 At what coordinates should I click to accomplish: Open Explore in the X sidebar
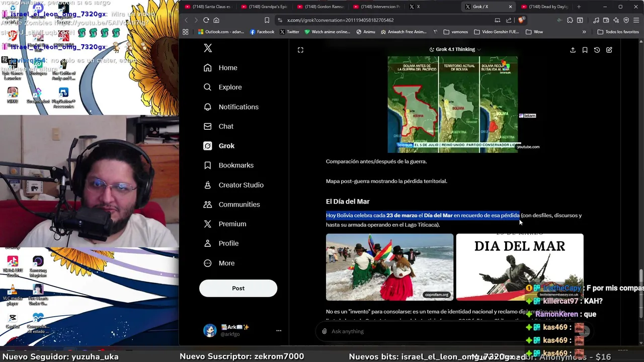(222, 87)
